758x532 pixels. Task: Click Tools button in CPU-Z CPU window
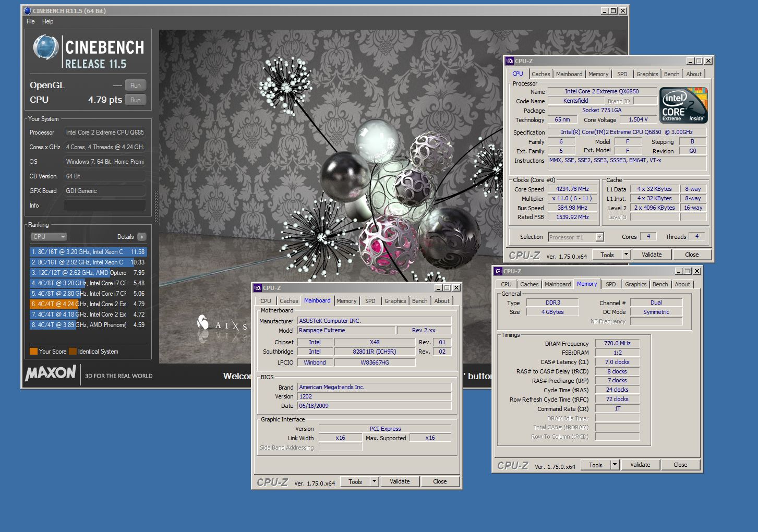(x=607, y=255)
